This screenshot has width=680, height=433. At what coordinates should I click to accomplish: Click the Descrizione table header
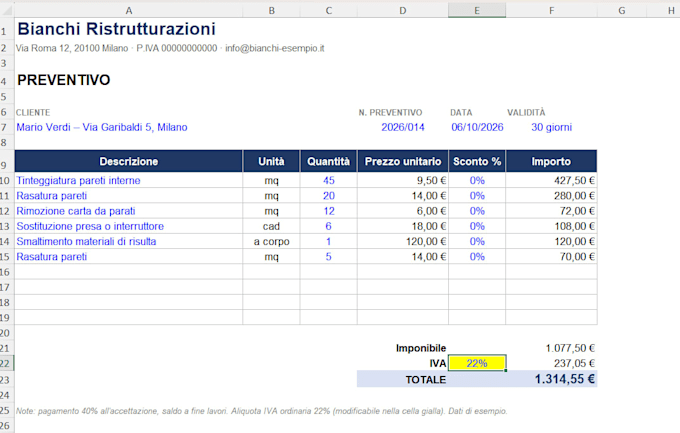click(x=128, y=161)
